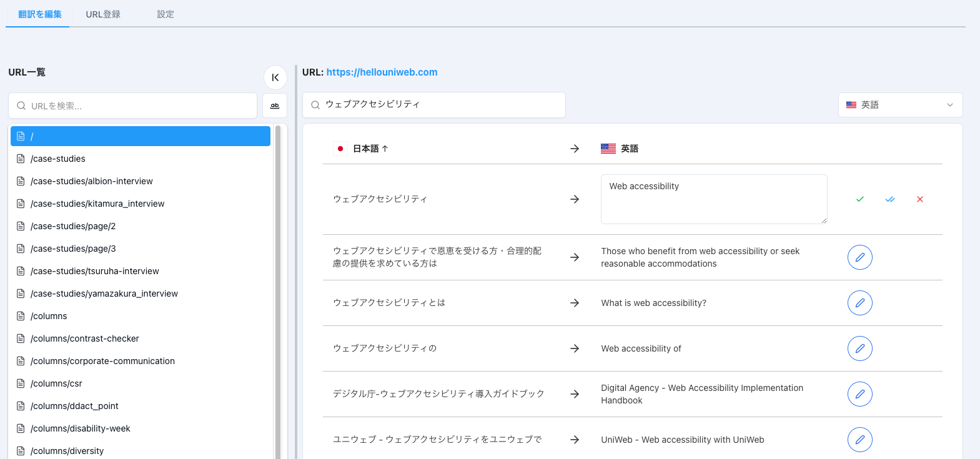Select /columns/disability-week

tap(141, 428)
